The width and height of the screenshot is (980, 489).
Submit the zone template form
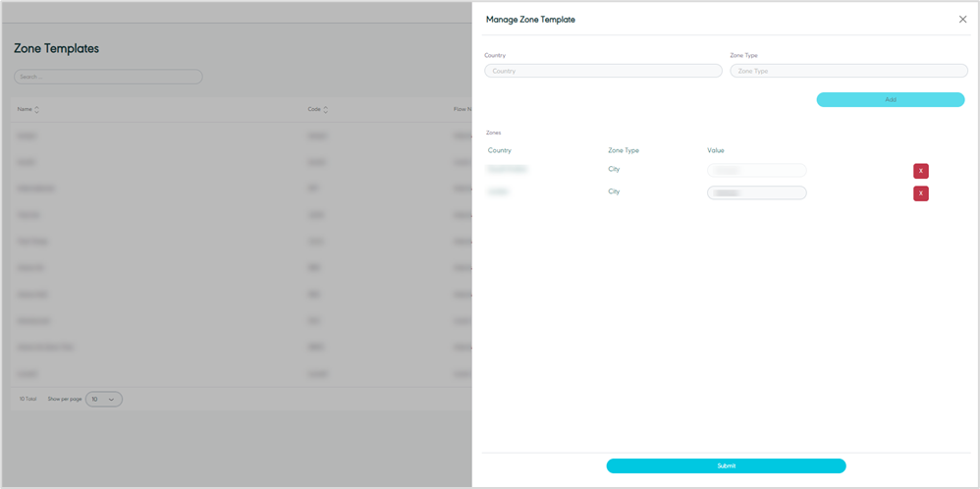click(x=726, y=465)
